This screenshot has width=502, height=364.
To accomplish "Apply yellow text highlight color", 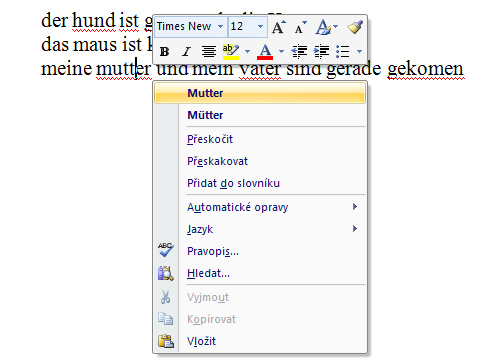I will click(231, 52).
